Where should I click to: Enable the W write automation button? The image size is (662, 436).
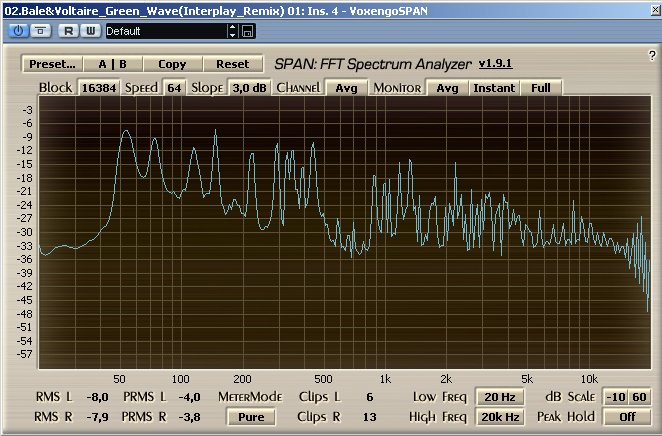coord(90,31)
